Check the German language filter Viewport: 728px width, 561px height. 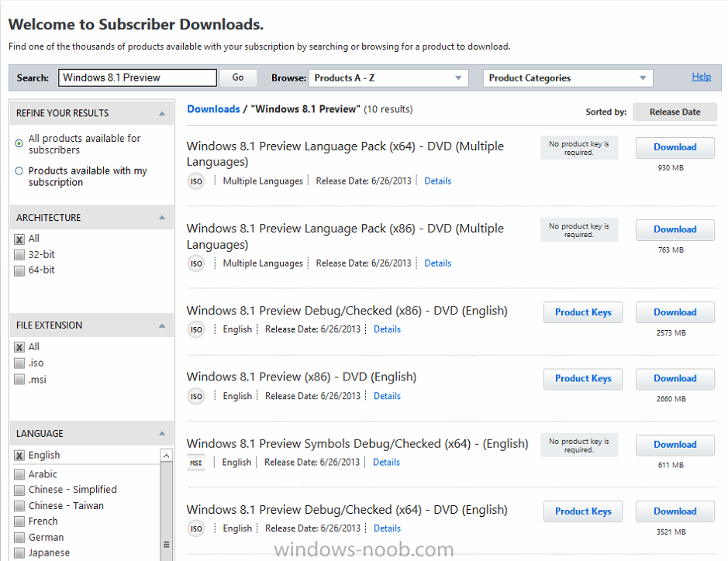tap(19, 537)
